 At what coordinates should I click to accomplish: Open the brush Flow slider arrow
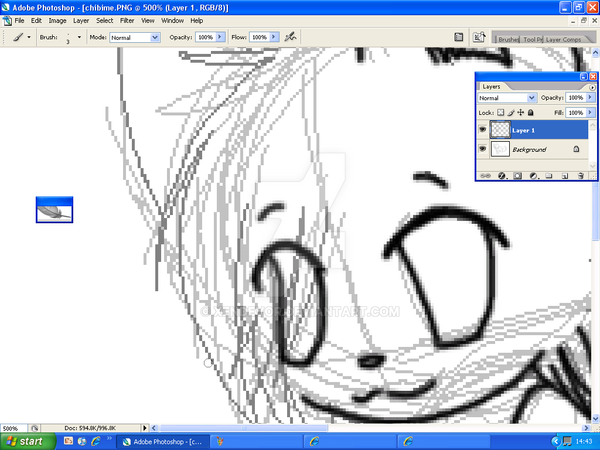[274, 37]
